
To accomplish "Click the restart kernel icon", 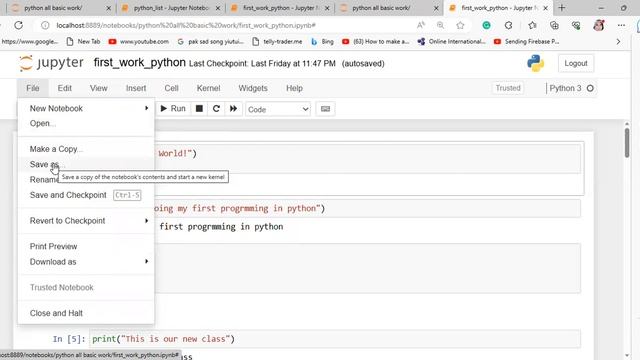I will point(216,109).
